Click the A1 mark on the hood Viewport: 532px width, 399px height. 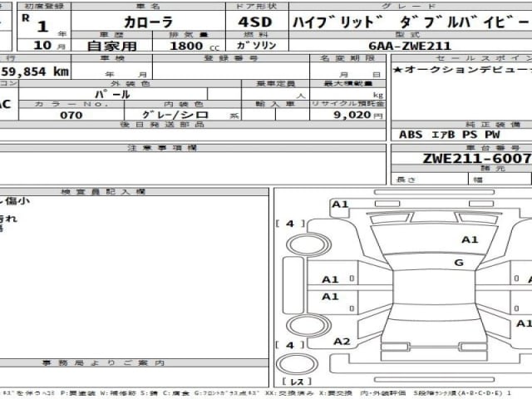(x=470, y=240)
